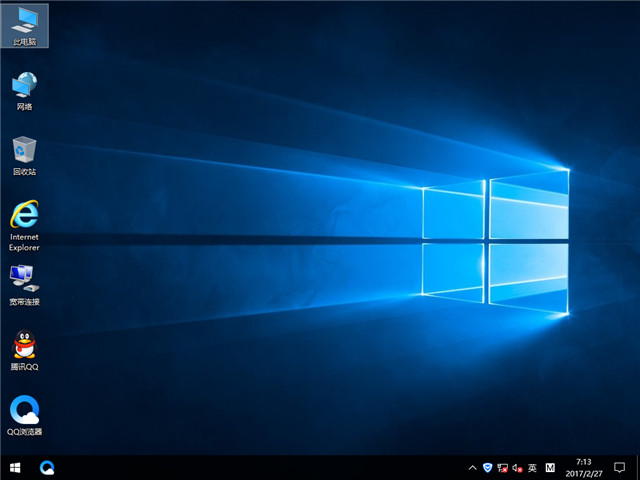Image resolution: width=640 pixels, height=480 pixels.
Task: Click the muted volume speaker icon
Action: (x=517, y=468)
